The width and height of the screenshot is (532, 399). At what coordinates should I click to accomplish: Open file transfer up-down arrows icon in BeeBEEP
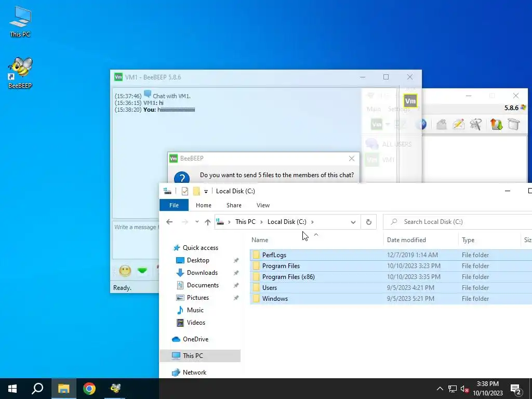pos(496,124)
